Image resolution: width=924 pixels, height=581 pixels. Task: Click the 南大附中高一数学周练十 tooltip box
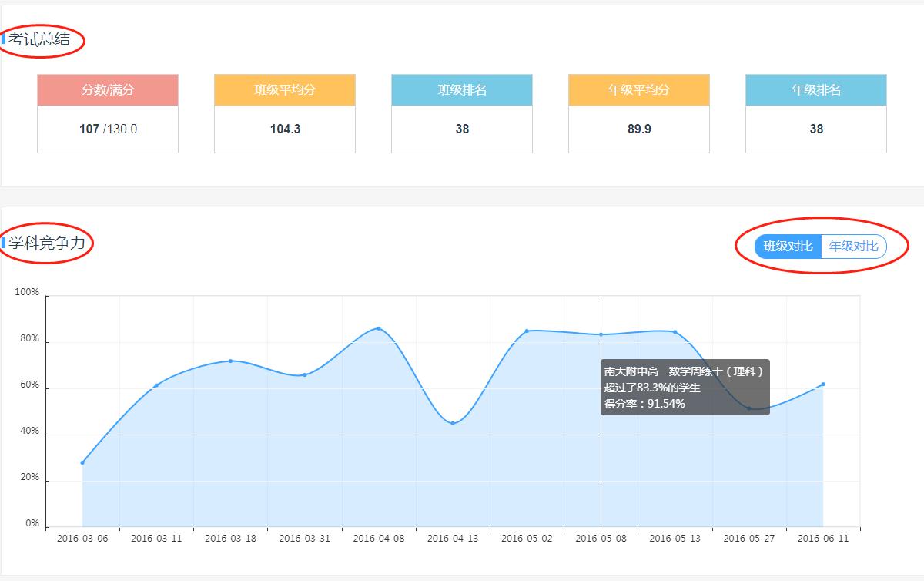(x=685, y=388)
